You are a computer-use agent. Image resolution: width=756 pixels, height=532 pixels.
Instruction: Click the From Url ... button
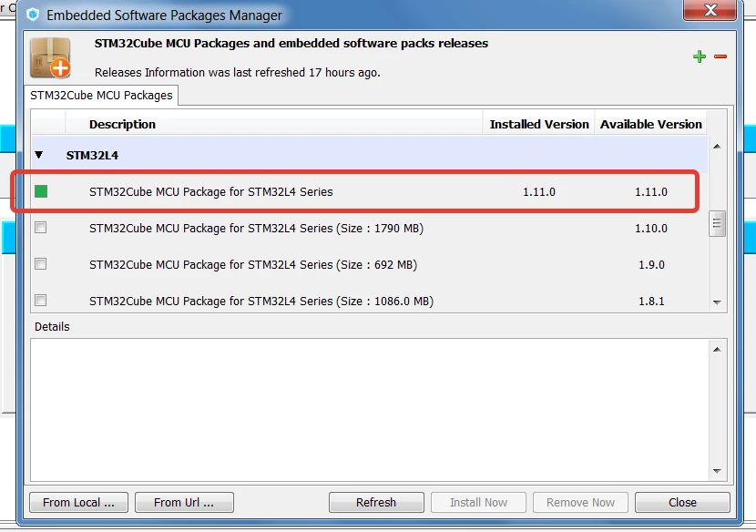[184, 502]
